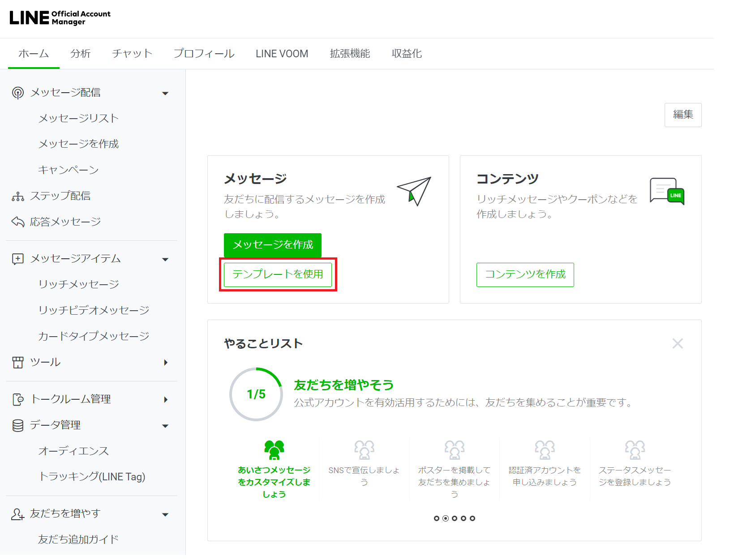The height and width of the screenshot is (560, 755).
Task: Click the green あいさつメッセージ friends icon
Action: click(274, 449)
